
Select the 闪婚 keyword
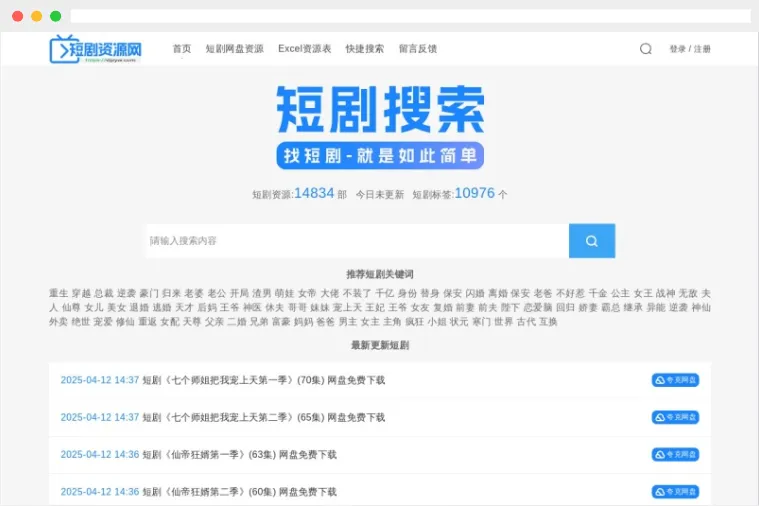pyautogui.click(x=475, y=293)
